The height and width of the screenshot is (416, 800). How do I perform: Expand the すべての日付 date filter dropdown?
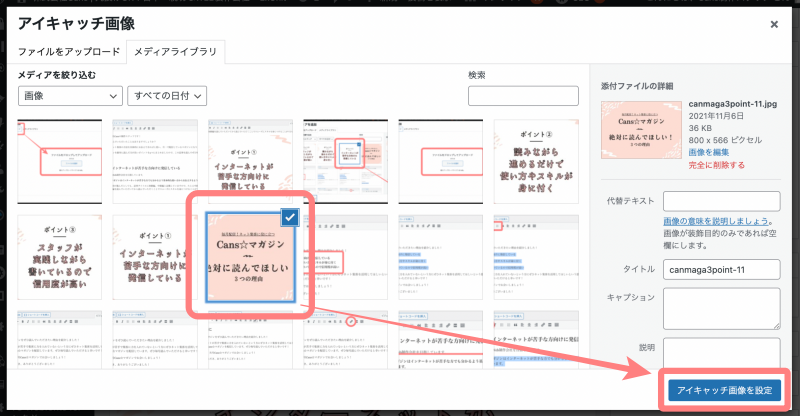166,96
